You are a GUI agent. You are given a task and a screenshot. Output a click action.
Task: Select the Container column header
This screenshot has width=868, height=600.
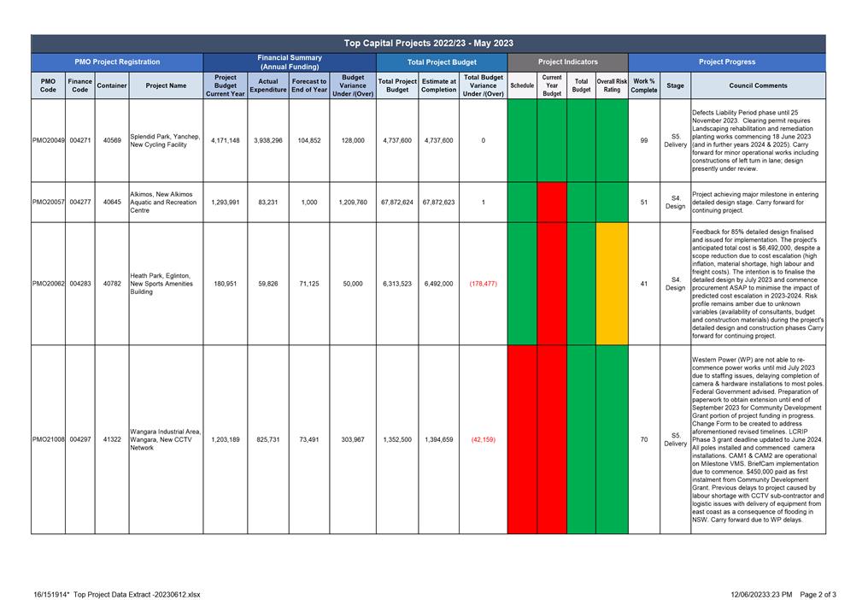click(112, 85)
